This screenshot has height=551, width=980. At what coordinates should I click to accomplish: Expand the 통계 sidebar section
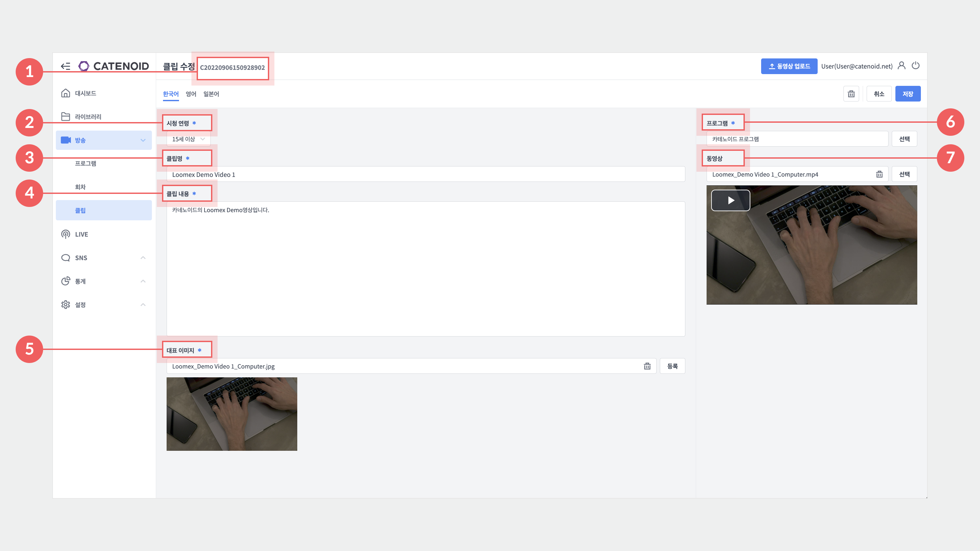click(143, 281)
